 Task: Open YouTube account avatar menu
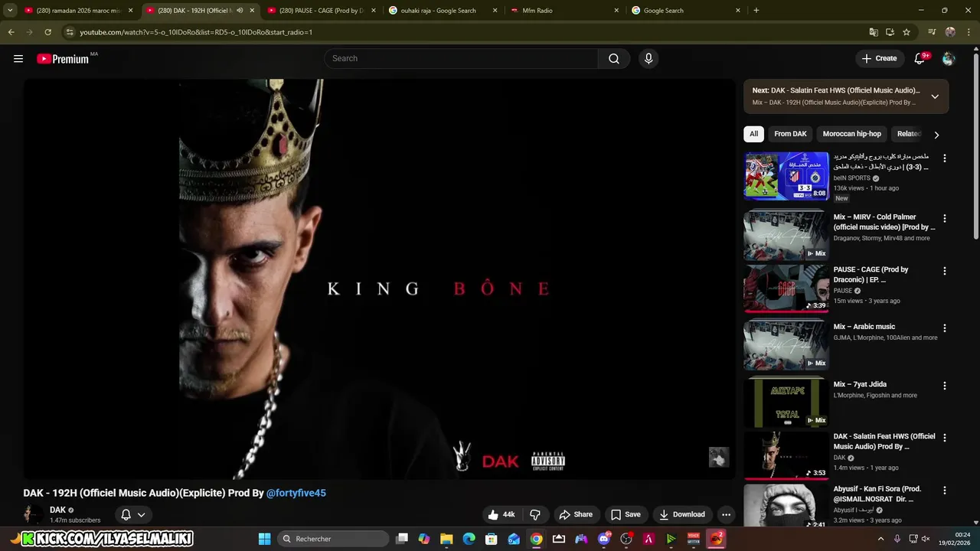[x=949, y=58]
